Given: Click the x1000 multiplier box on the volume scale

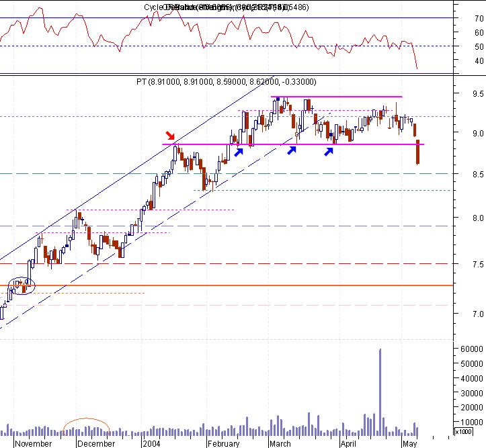Looking at the screenshot, I should pyautogui.click(x=464, y=431).
